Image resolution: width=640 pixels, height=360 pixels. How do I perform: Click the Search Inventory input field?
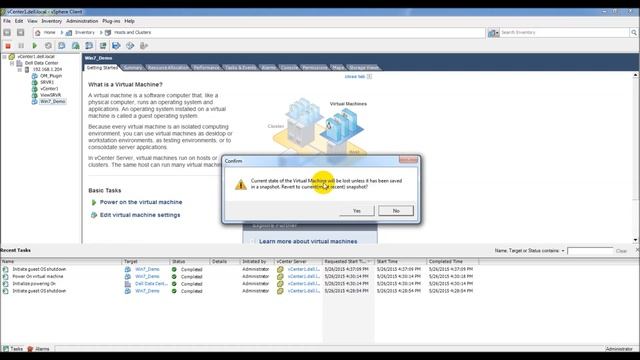[x=564, y=32]
